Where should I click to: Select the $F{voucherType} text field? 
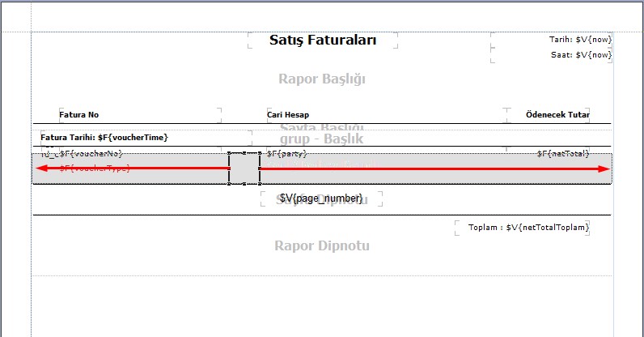[95, 168]
